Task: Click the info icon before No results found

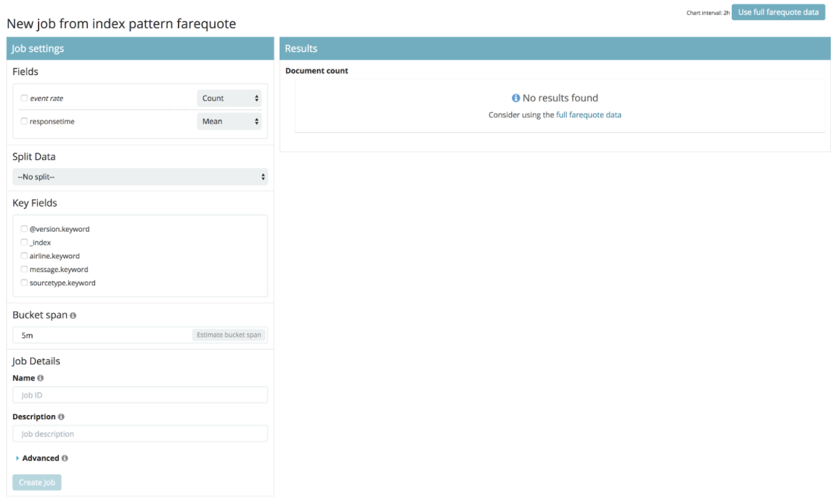Action: [x=515, y=98]
